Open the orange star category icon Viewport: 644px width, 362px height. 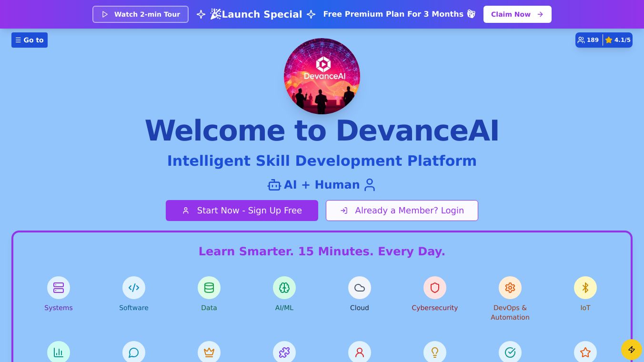click(585, 352)
